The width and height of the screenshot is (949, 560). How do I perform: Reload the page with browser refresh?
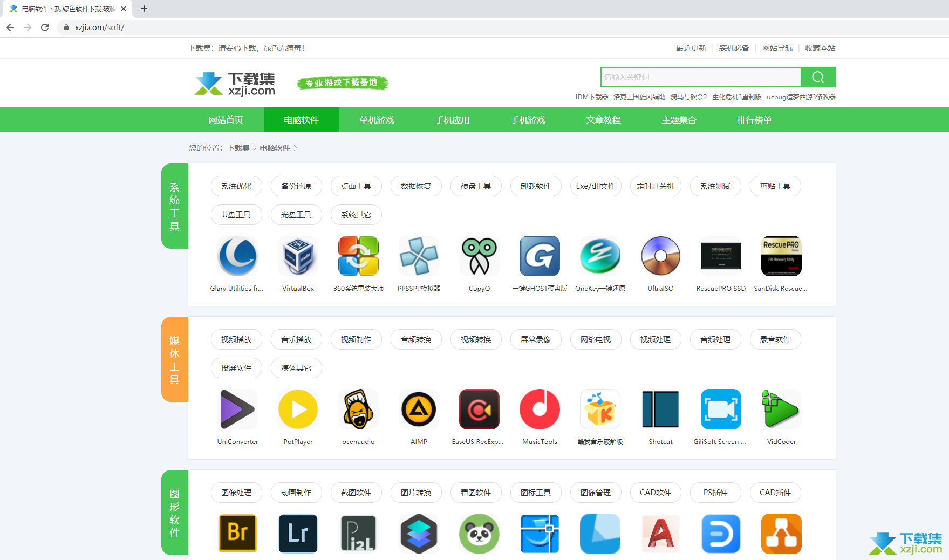point(45,28)
